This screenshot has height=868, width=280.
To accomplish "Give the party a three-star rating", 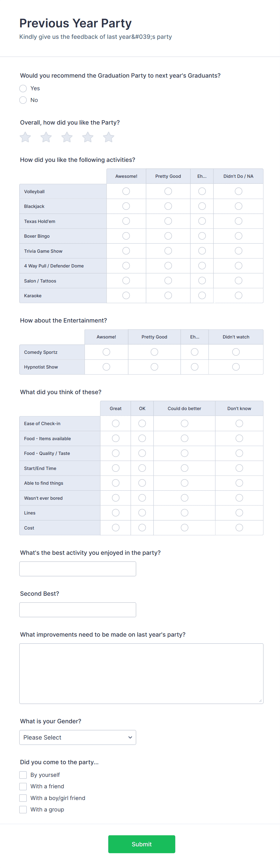I will 67,137.
